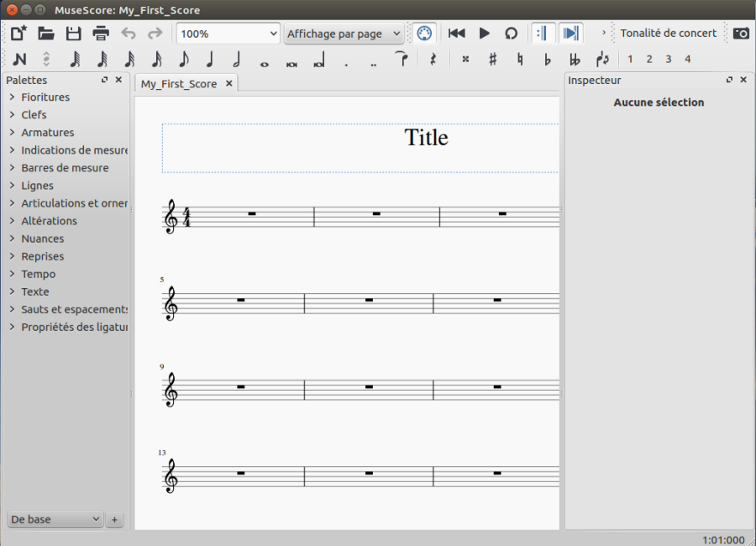The height and width of the screenshot is (546, 756).
Task: Switch to the My_First_Score tab
Action: click(x=179, y=84)
